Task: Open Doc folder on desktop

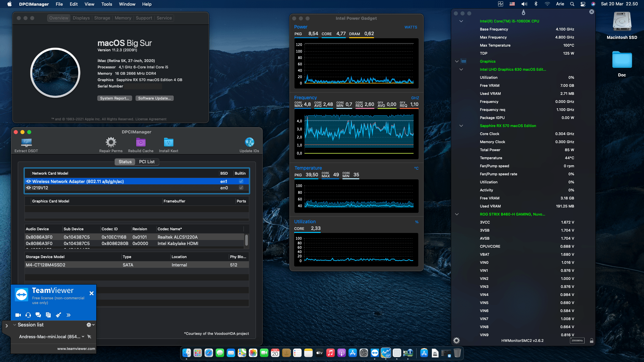Action: point(622,60)
